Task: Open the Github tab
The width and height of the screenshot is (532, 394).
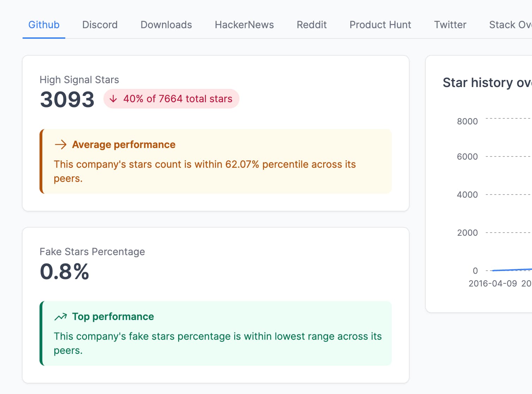Action: (x=44, y=25)
